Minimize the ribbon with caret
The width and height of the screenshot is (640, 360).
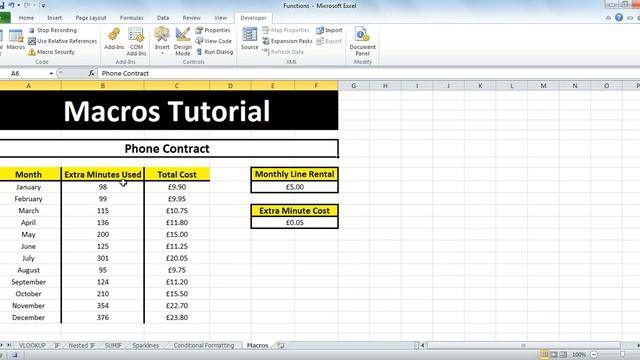pos(608,18)
